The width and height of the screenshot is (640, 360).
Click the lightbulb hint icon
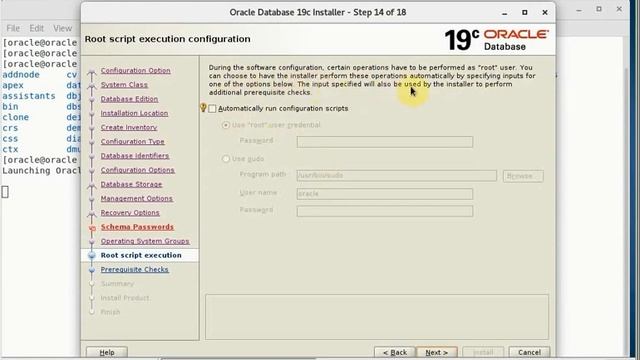203,108
